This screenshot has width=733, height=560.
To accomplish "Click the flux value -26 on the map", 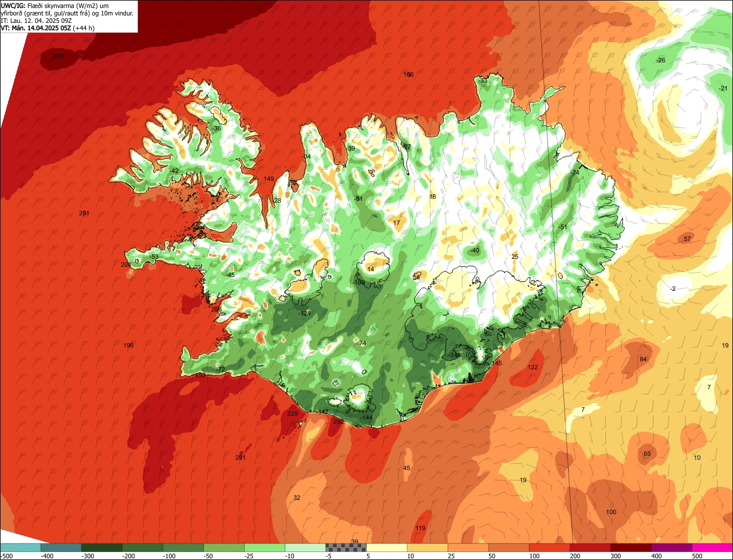I will pyautogui.click(x=661, y=61).
